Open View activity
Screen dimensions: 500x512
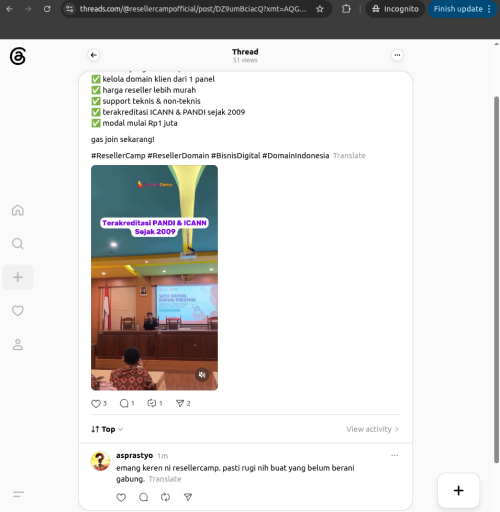coord(372,429)
